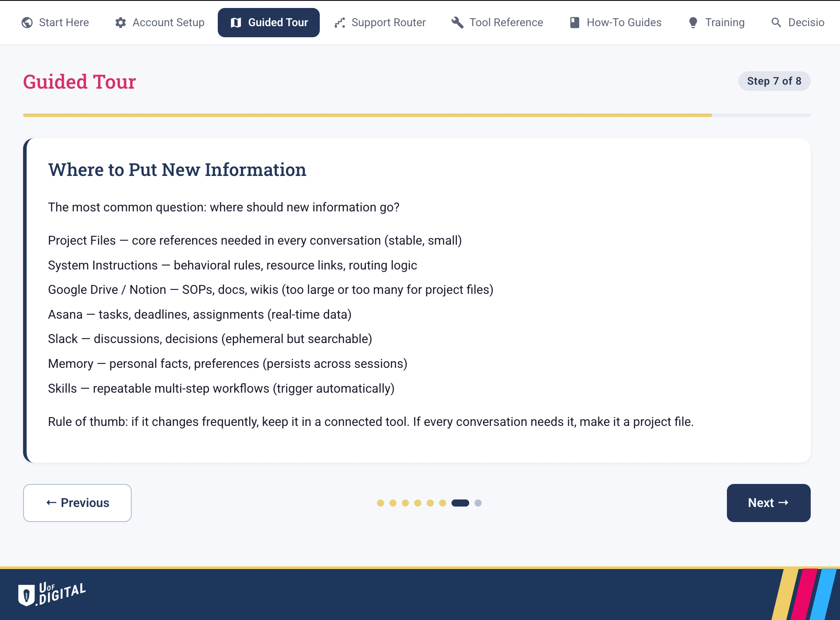The height and width of the screenshot is (620, 840).
Task: Select the Guided Tour tab
Action: 269,23
